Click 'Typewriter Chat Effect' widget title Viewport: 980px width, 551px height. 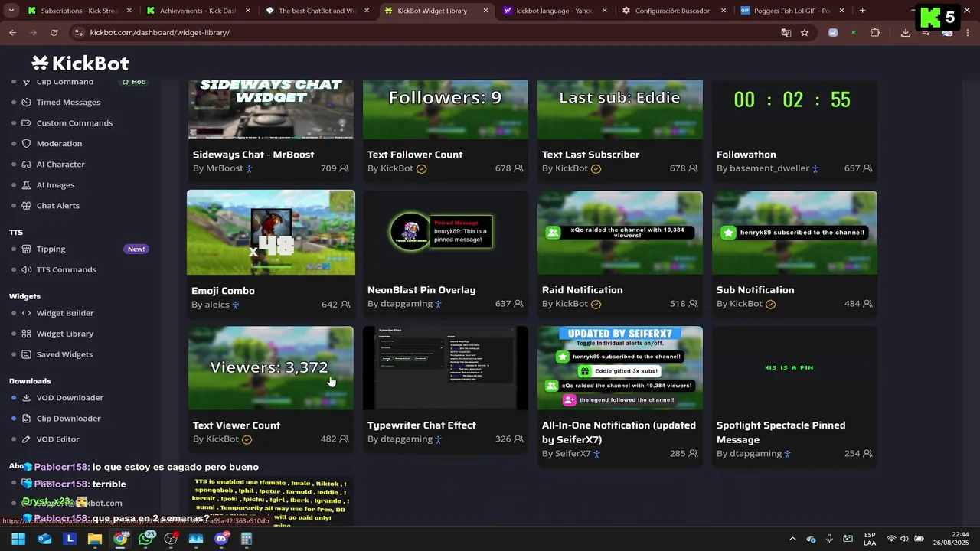pyautogui.click(x=422, y=425)
